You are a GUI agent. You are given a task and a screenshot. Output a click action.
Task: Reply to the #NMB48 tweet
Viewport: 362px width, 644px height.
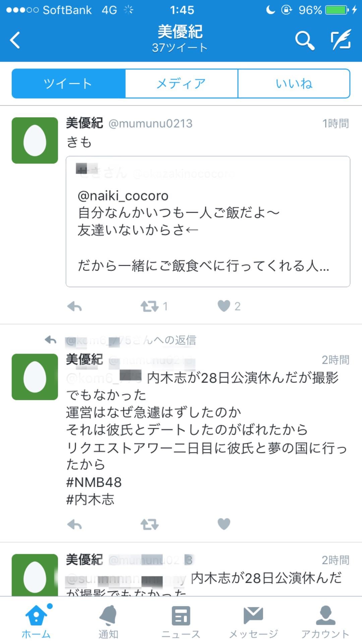pos(74,524)
